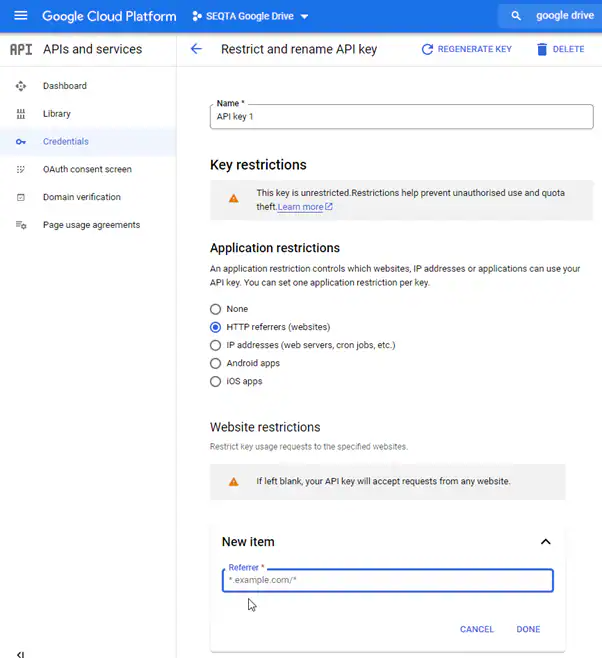
Task: Select HTTP referrers (websites) radio button
Action: coord(215,327)
